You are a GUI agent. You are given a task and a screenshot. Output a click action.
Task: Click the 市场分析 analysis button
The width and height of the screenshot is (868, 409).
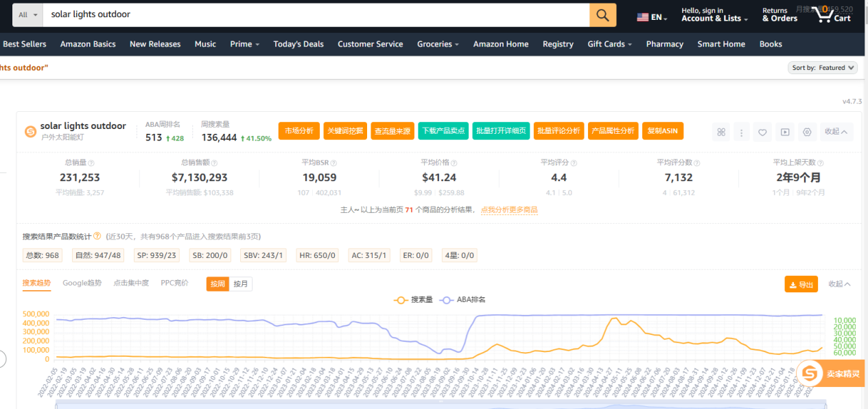coord(298,130)
